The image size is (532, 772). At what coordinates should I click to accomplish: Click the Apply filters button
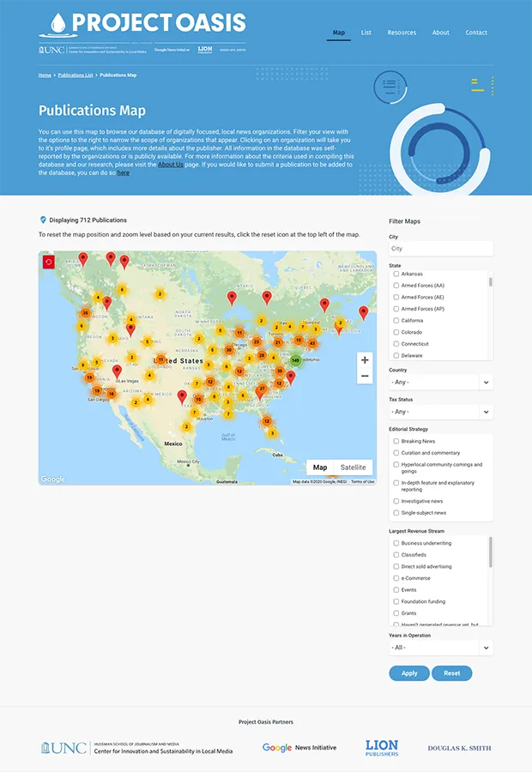click(x=409, y=673)
